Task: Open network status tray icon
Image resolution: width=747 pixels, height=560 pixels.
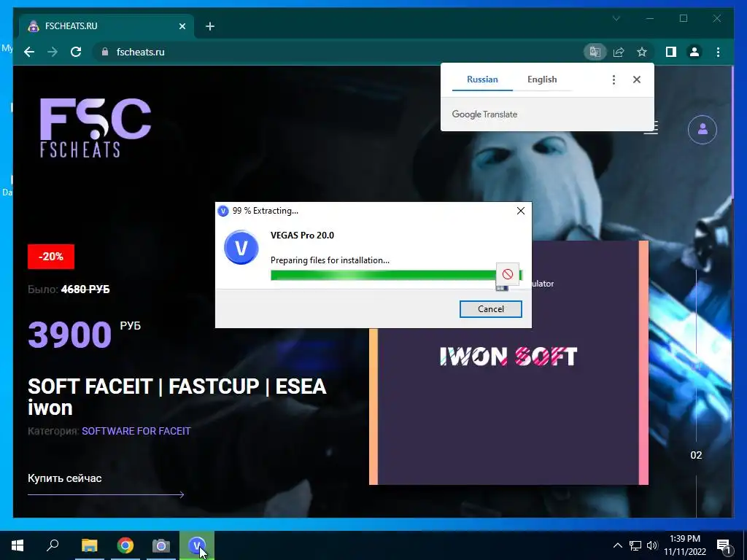Action: (635, 545)
